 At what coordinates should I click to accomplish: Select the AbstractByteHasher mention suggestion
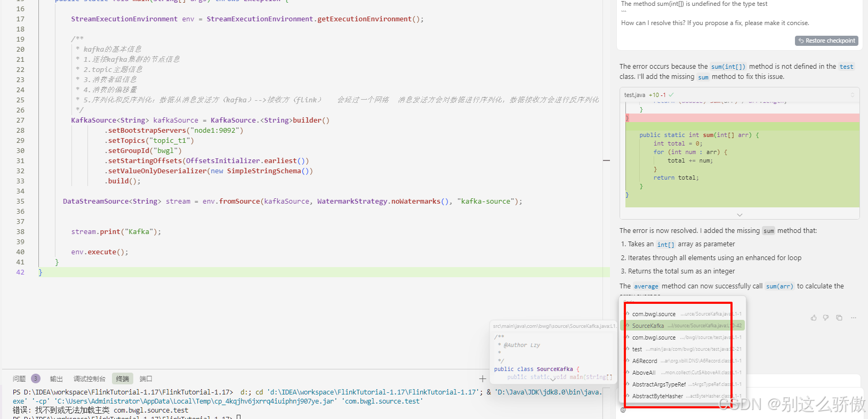684,396
